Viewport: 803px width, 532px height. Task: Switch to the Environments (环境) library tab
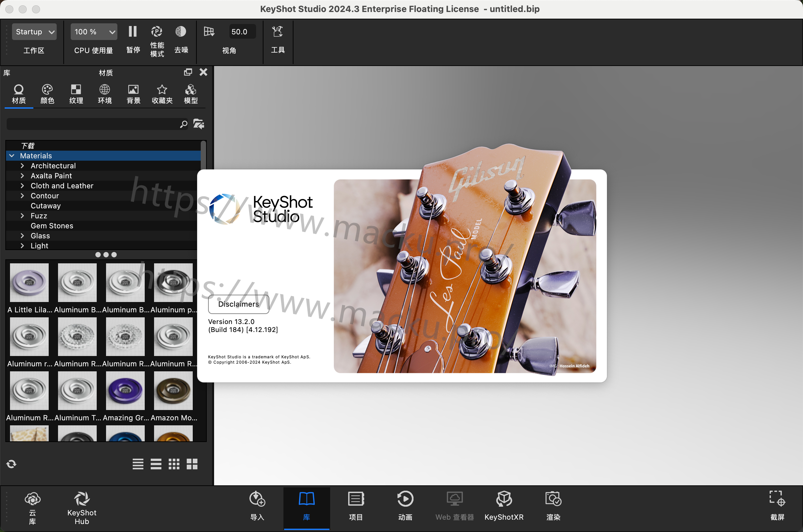point(104,94)
